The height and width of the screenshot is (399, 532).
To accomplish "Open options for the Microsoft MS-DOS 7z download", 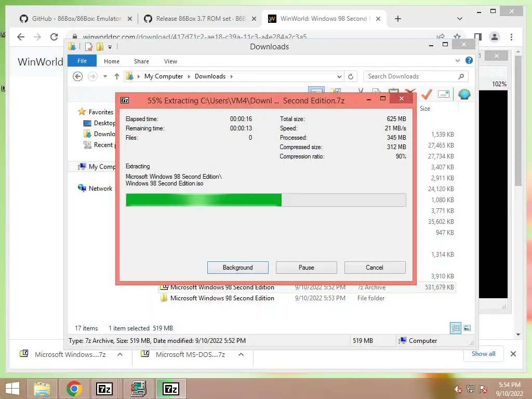I will (x=241, y=354).
